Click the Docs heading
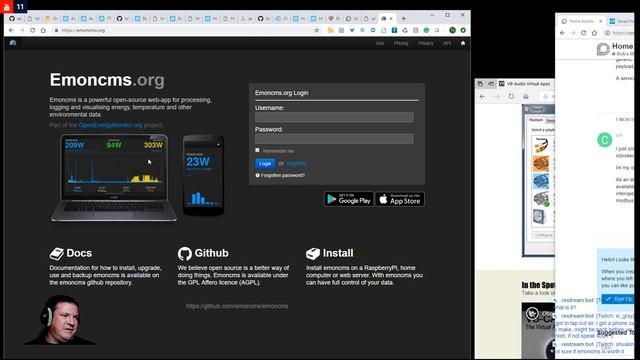The width and height of the screenshot is (640, 360). 79,253
